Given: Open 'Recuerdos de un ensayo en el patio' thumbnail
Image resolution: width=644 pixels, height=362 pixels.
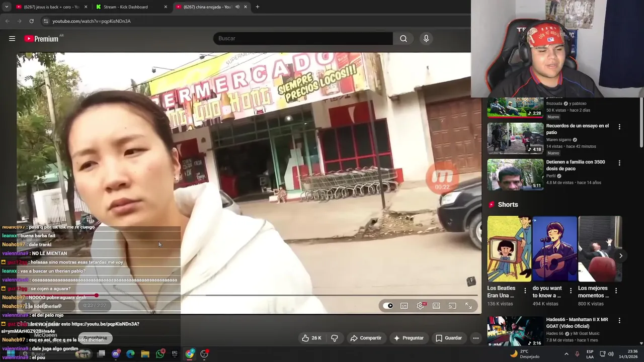Looking at the screenshot, I should pos(515,138).
